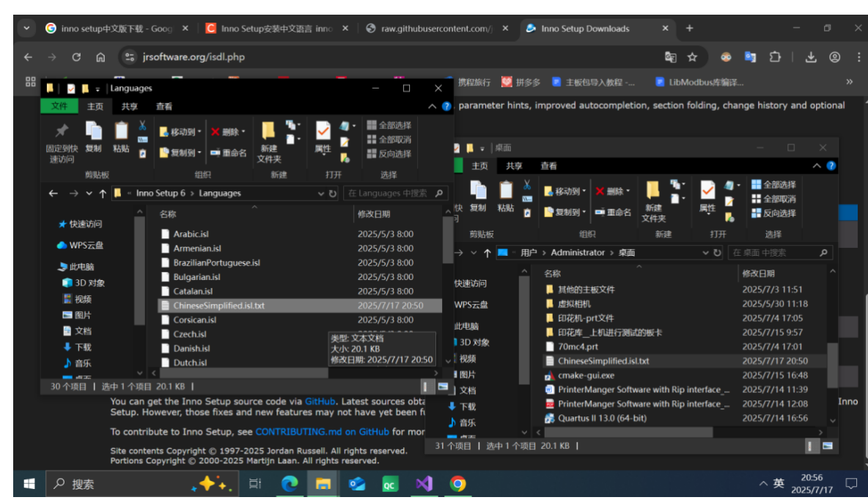Viewport: 868px width, 500px height.
Task: Open Copy To (复制到) dropdown in Languages window
Action: pyautogui.click(x=180, y=152)
